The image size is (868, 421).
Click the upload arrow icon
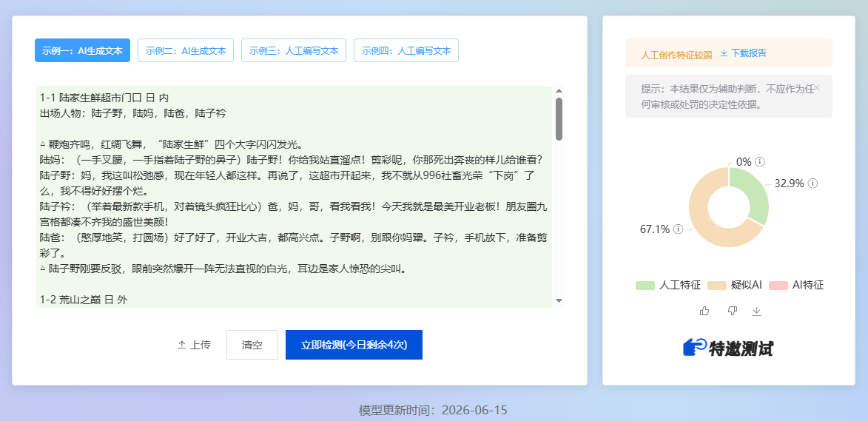(181, 345)
